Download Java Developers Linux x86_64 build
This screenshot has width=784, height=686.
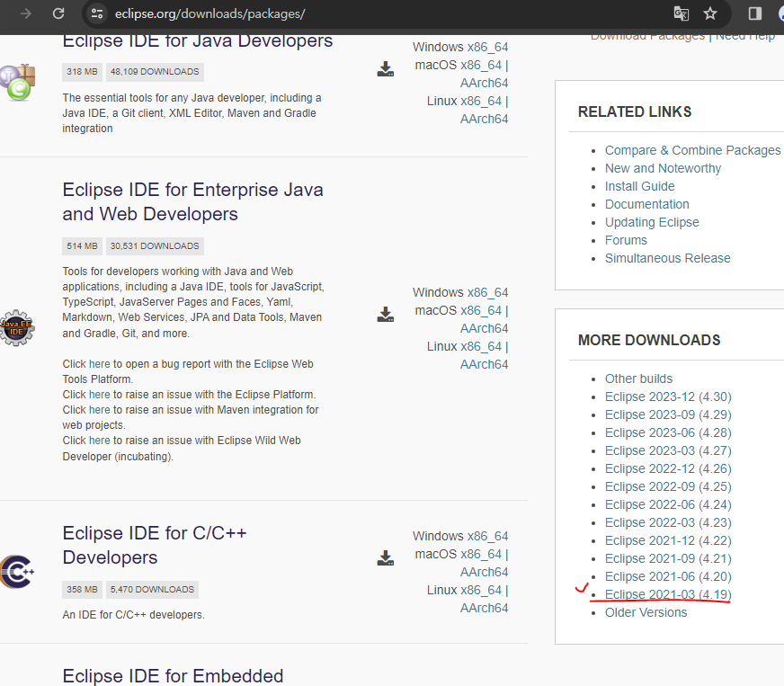pos(481,101)
